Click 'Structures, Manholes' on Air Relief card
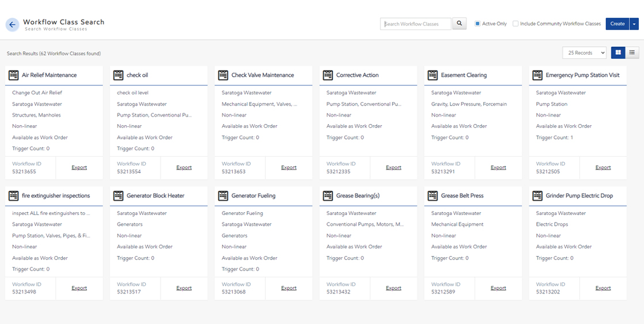This screenshot has height=324, width=644. pos(36,115)
